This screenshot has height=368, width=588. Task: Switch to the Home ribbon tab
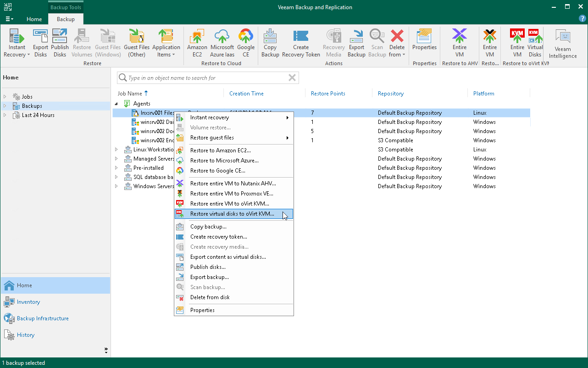(x=34, y=19)
